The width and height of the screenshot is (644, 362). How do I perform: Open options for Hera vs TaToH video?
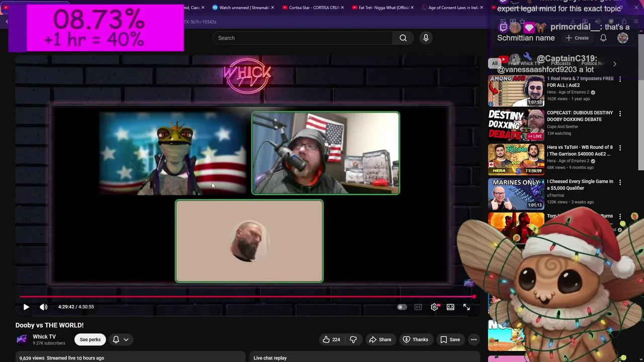(x=620, y=148)
